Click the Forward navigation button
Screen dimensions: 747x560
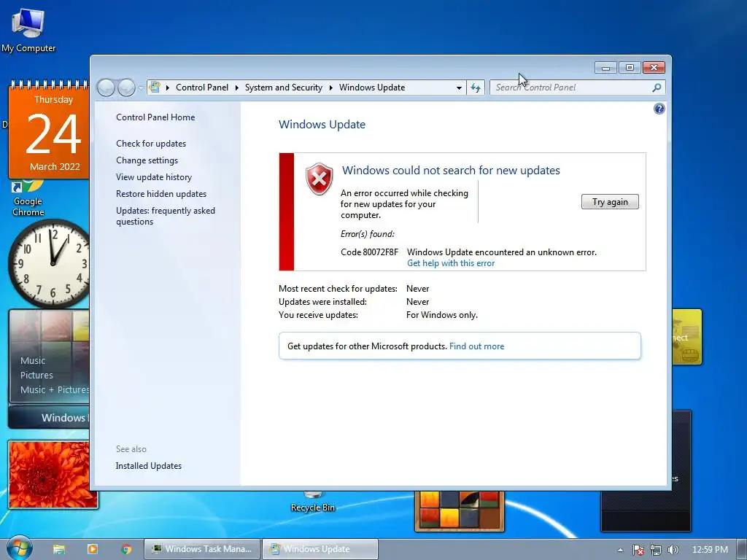(x=126, y=87)
